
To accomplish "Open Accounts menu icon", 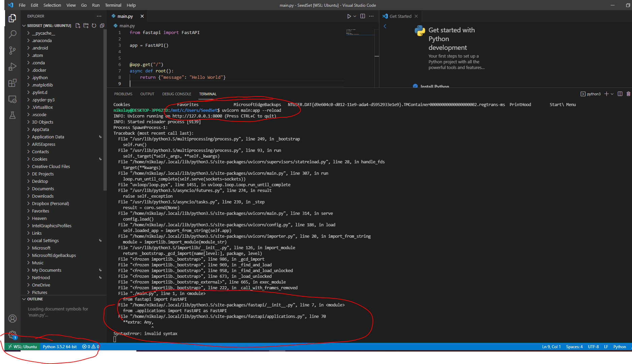I will (x=12, y=319).
